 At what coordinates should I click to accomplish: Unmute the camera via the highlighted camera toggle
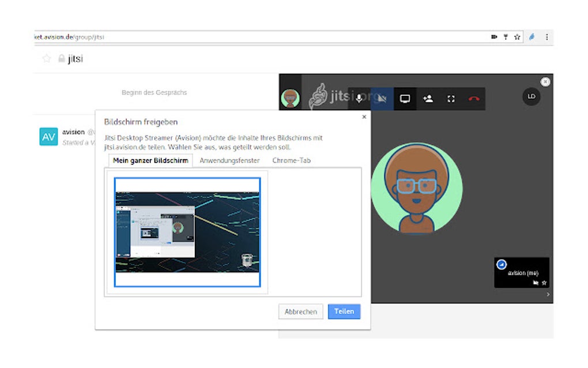[x=382, y=98]
